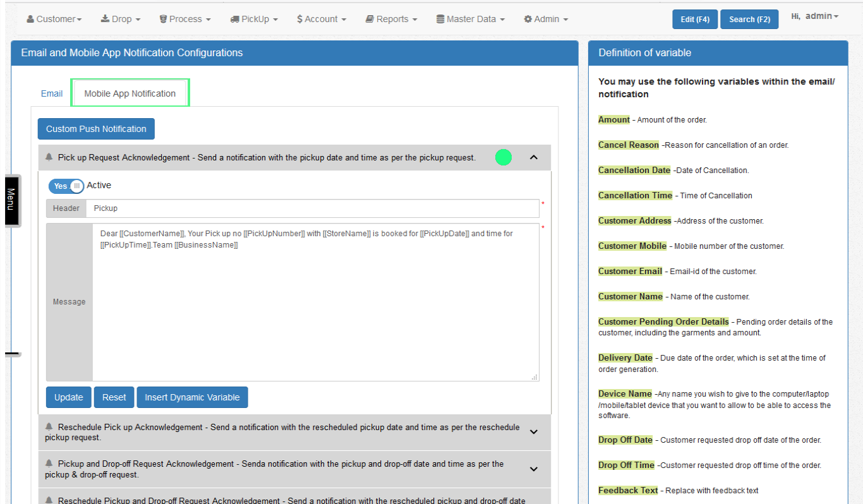Click the dollar icon next to Account
Screen dimensions: 863x504
point(301,19)
